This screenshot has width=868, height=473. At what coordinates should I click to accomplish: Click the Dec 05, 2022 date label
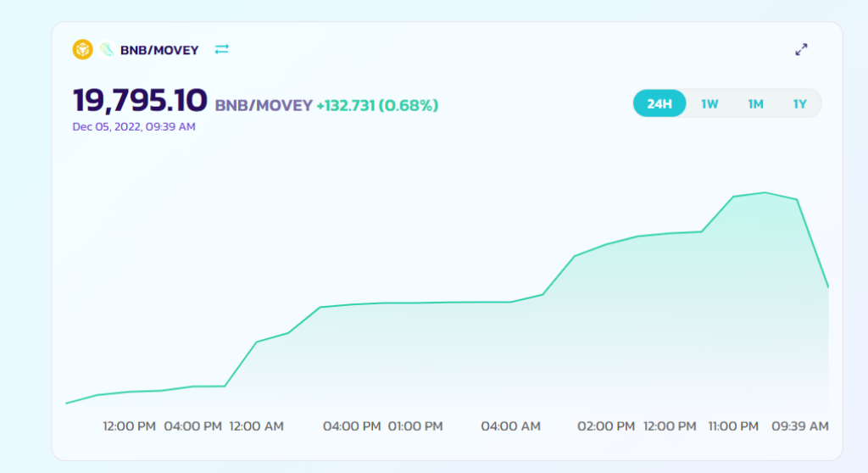[134, 127]
